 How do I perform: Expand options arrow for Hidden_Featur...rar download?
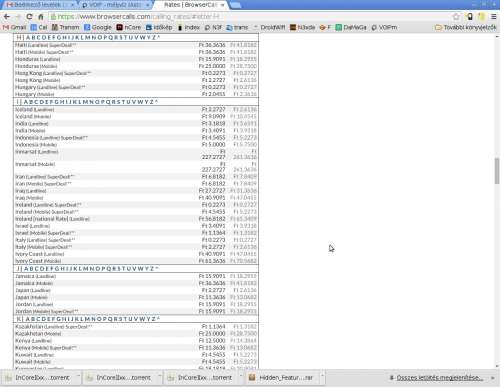pyautogui.click(x=322, y=377)
